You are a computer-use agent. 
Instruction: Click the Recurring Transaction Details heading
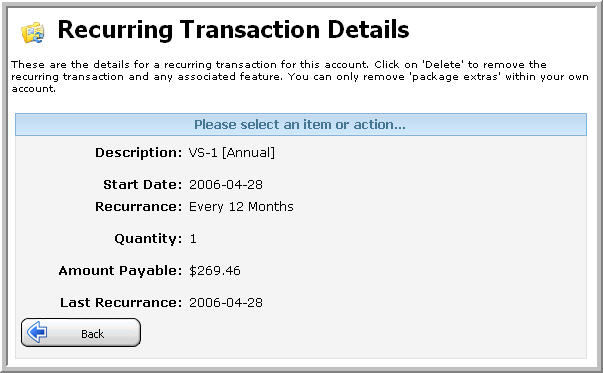pos(233,30)
